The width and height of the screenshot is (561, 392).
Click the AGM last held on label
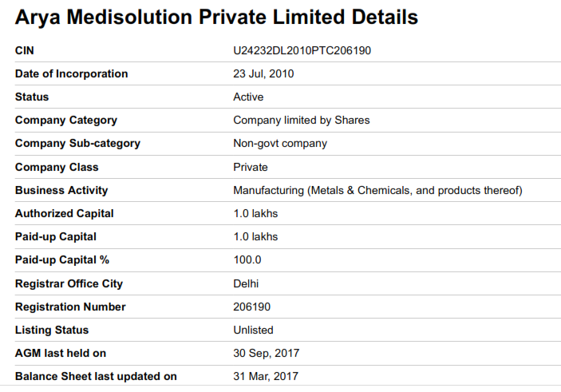[x=61, y=354]
